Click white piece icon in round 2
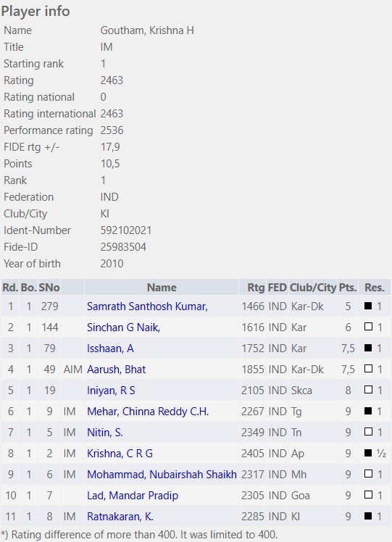Screen dimensions: 392x542 click(x=368, y=327)
